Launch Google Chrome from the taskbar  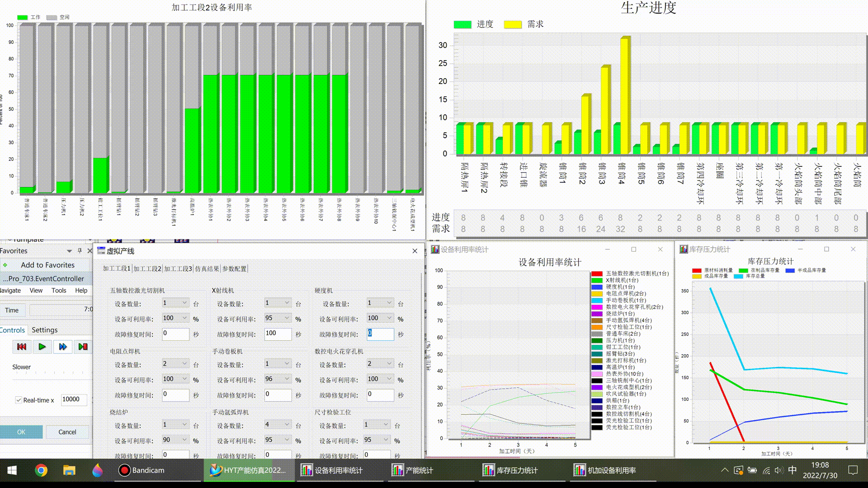(41, 470)
